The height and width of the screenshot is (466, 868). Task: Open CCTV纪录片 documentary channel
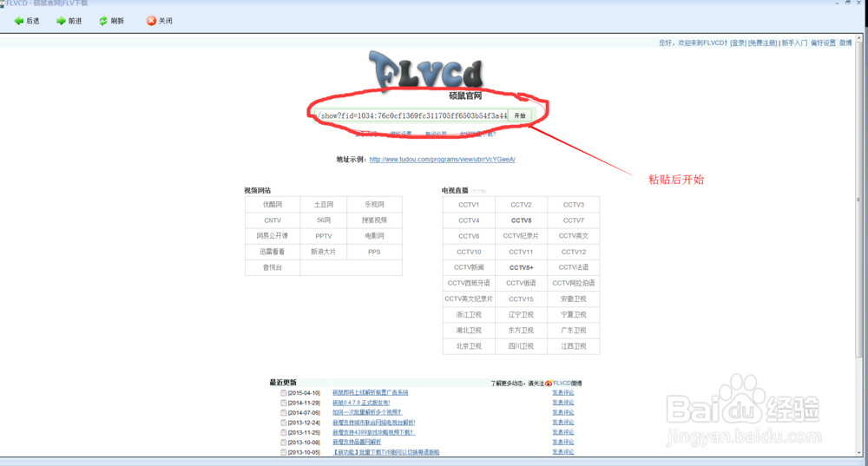[x=521, y=236]
